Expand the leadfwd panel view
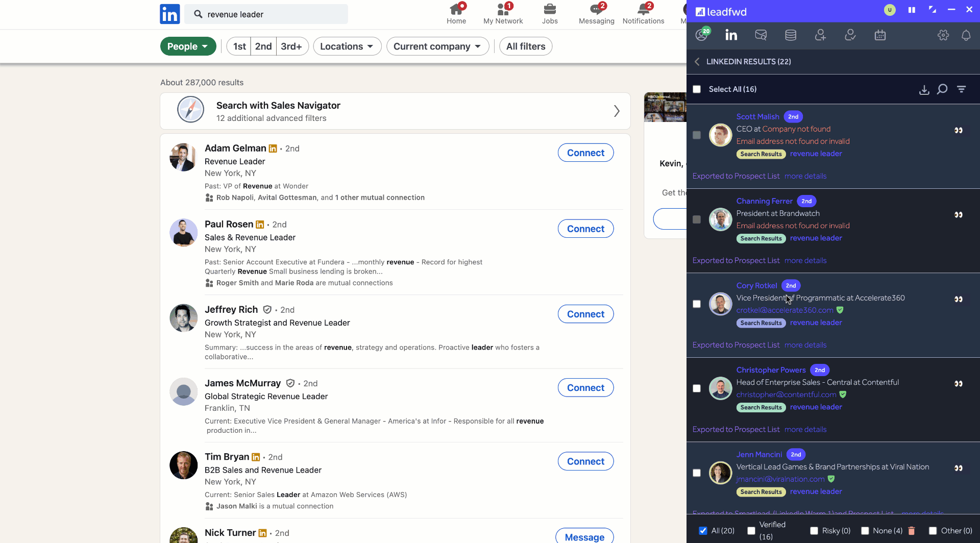This screenshot has height=543, width=980. pyautogui.click(x=933, y=10)
